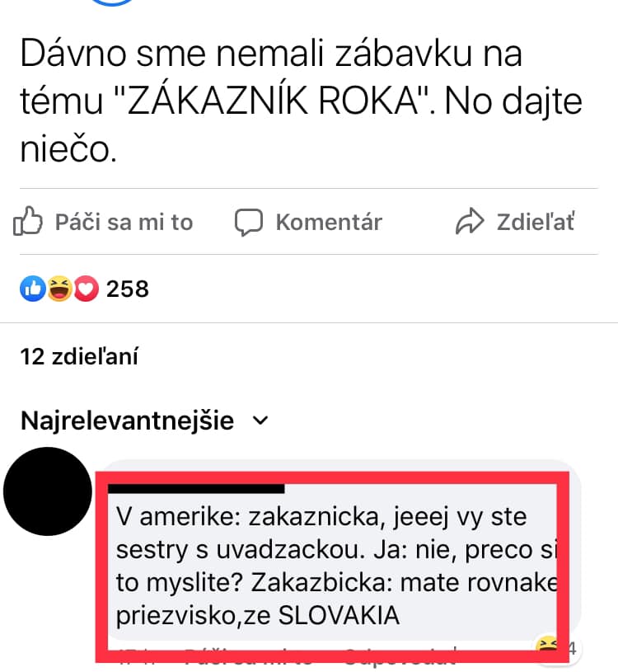
Task: Open the Najrelevantnejšie comment sorting menu
Action: [144, 421]
